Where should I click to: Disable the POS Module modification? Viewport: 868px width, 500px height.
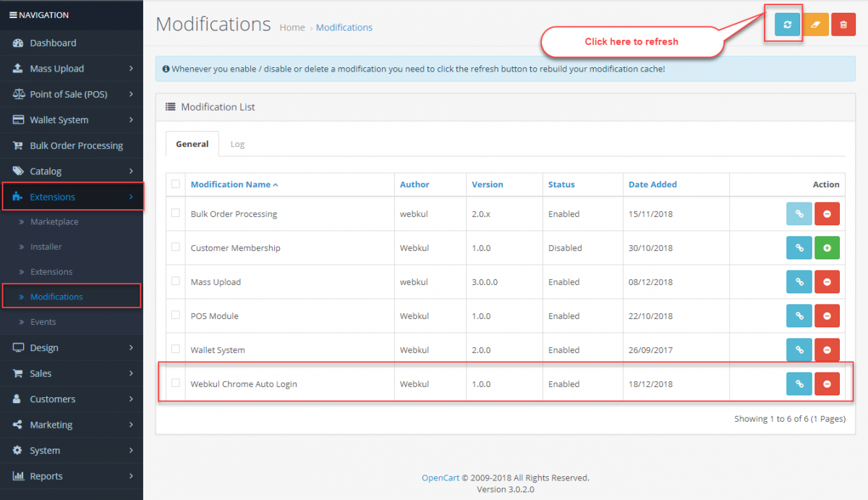pos(827,316)
